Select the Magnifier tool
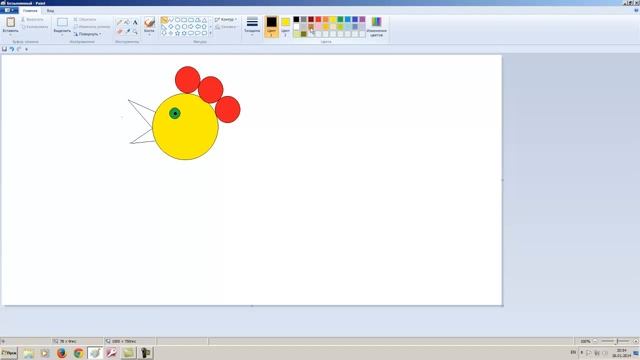This screenshot has height=360, width=640. point(135,31)
